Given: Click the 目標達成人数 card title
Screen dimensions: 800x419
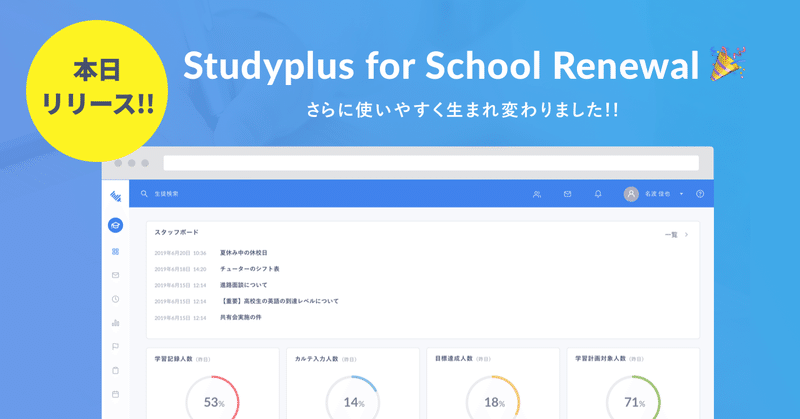Looking at the screenshot, I should [454, 359].
